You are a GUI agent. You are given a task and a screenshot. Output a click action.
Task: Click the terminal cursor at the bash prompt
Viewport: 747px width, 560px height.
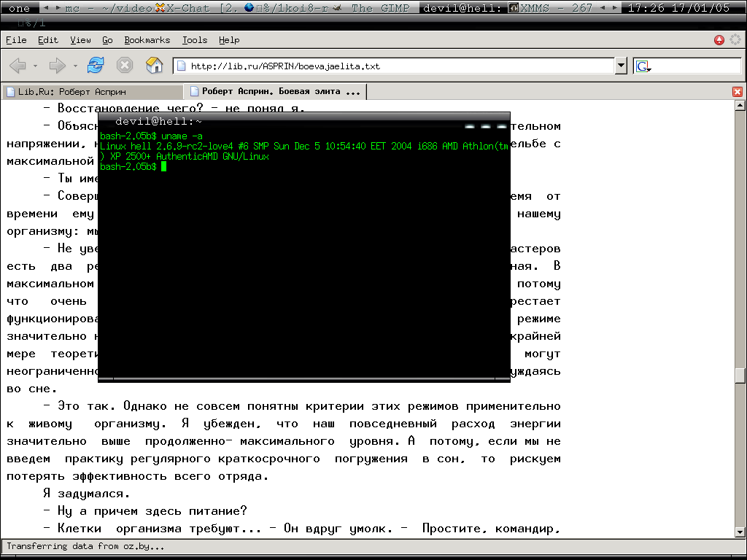click(164, 166)
